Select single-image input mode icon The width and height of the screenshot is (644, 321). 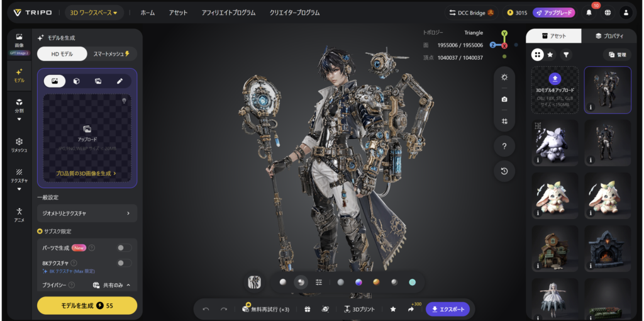54,81
